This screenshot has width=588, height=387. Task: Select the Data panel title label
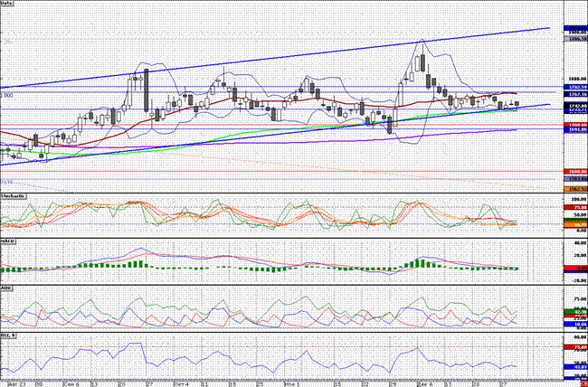point(6,3)
